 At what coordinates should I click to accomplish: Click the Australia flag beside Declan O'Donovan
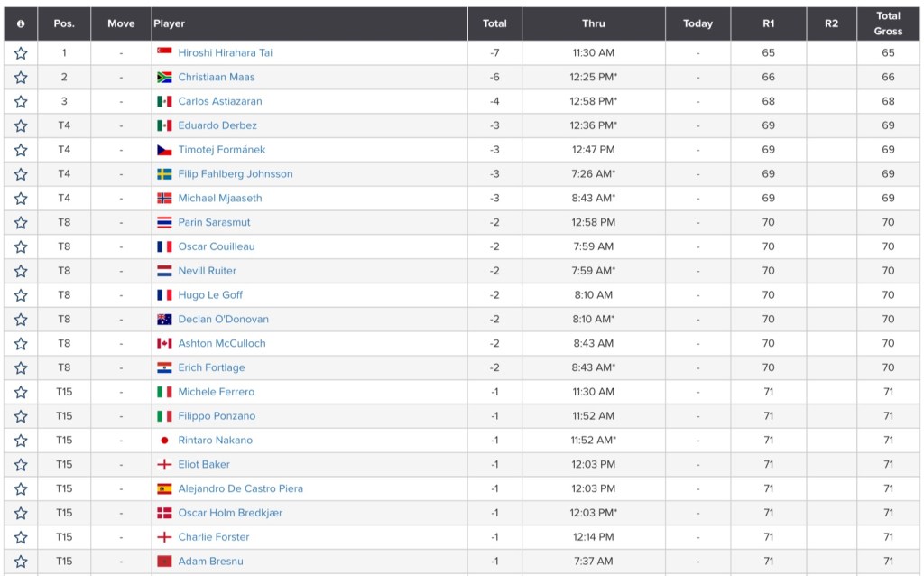point(164,320)
